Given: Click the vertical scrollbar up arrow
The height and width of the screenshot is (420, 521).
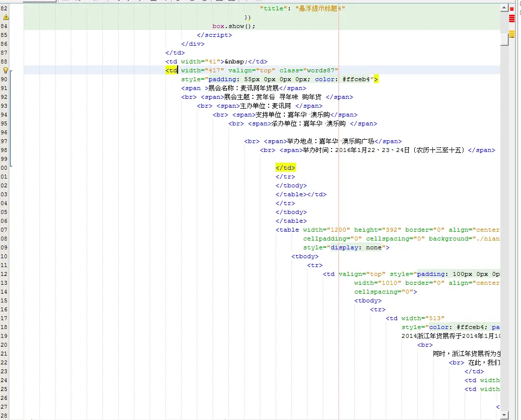Looking at the screenshot, I should pos(504,8).
